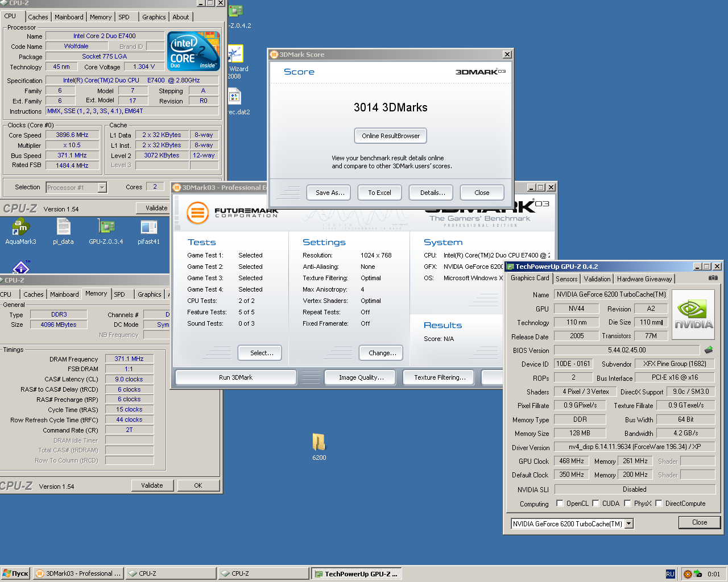Select Mainboard tab in lower CPU-Z window

[x=64, y=294]
